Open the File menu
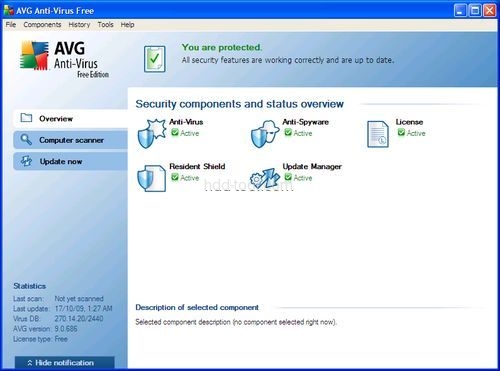The width and height of the screenshot is (500, 371). (x=11, y=25)
